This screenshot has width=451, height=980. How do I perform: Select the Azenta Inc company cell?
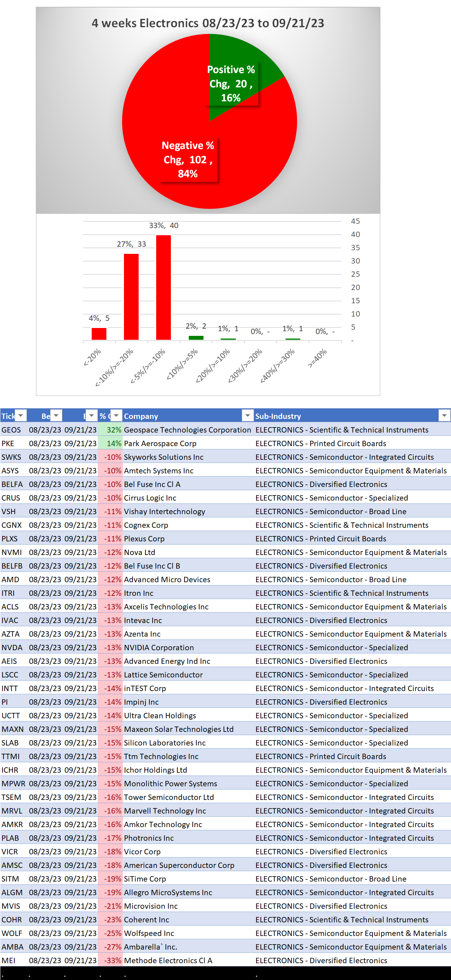point(188,634)
